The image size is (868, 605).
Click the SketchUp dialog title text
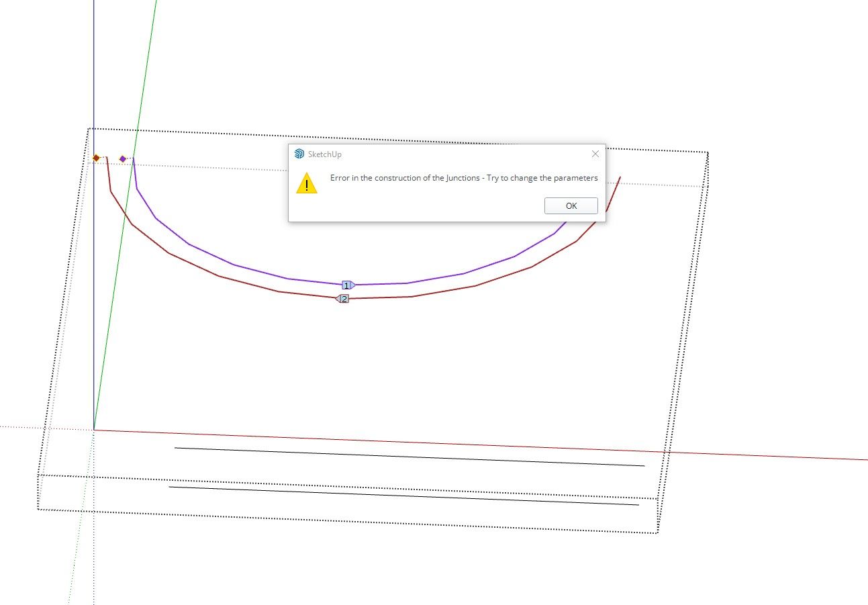(x=324, y=154)
